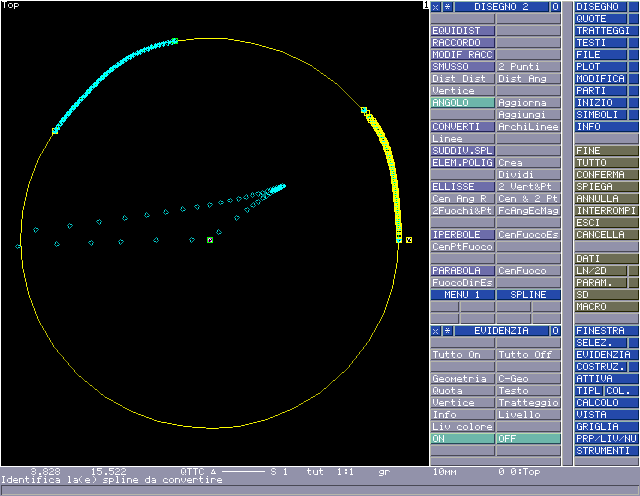Click the O icon in EVIDENZIA header

pos(556,331)
